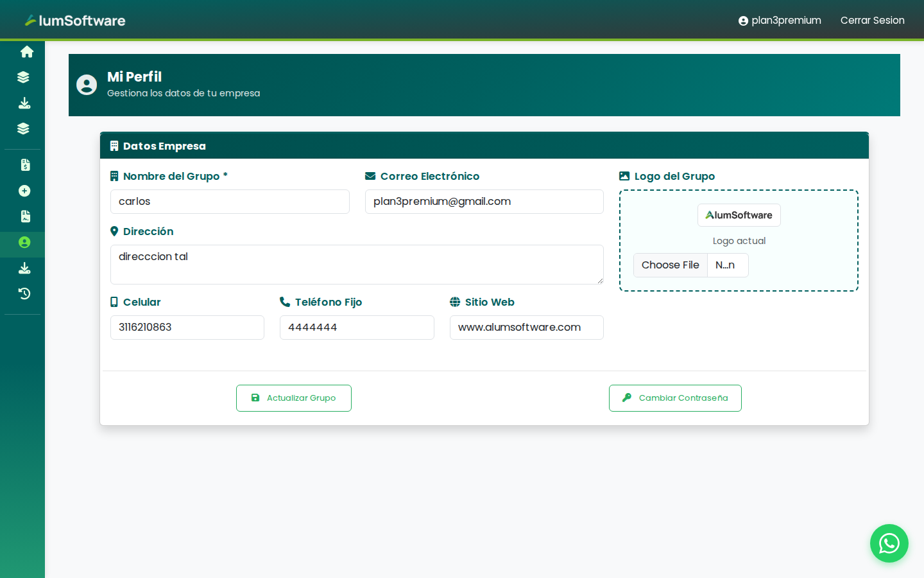The width and height of the screenshot is (924, 578).
Task: Focus the Nombre del Grupo field
Action: pyautogui.click(x=230, y=202)
